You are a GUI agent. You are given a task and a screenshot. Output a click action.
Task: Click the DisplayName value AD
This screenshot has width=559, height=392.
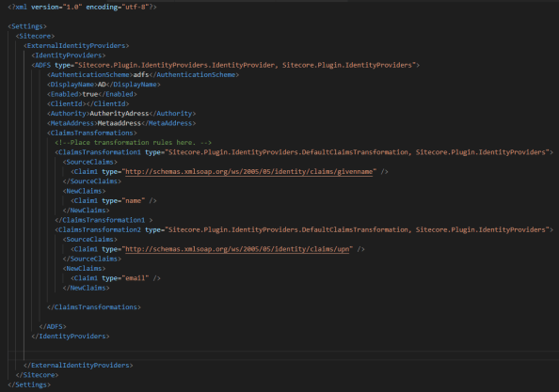pyautogui.click(x=102, y=85)
